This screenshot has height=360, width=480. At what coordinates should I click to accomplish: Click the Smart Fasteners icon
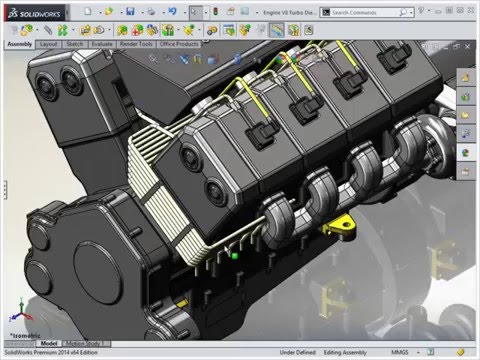pos(85,30)
